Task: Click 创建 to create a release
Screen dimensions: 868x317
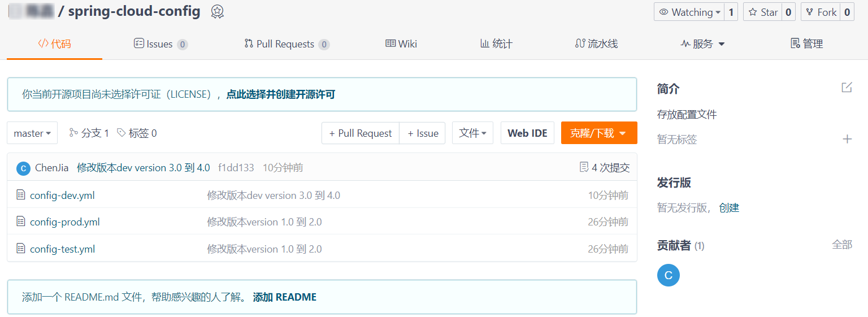Action: [729, 207]
